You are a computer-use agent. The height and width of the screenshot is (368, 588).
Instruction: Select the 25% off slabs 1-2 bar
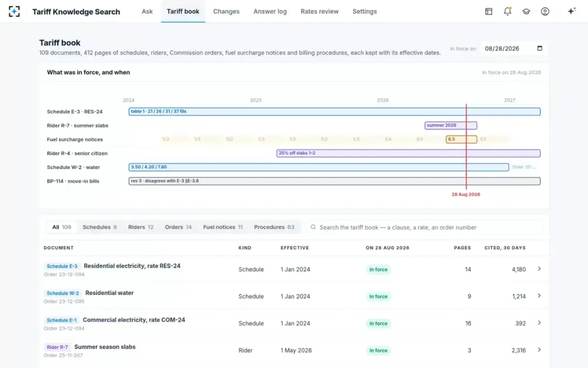[409, 153]
